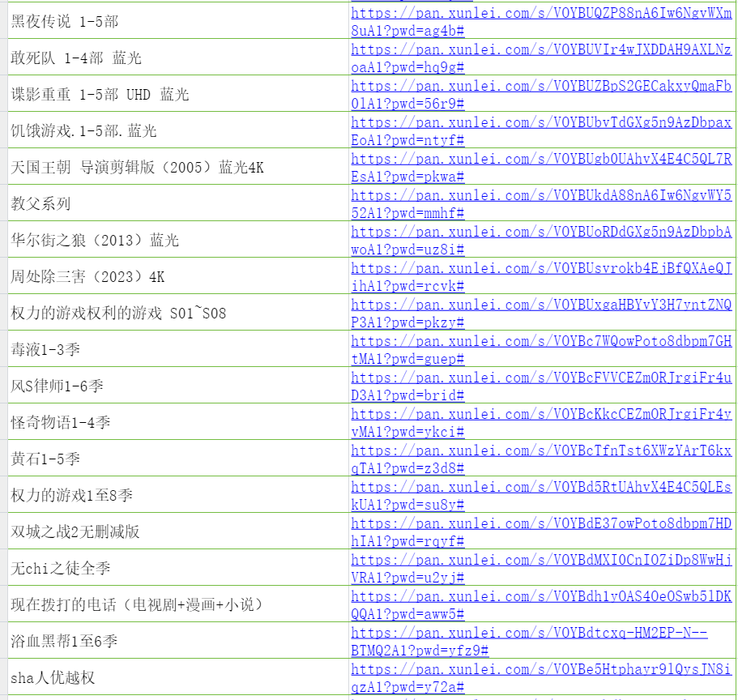This screenshot has width=738, height=700.
Task: Follow the 饥饿游戏 share link
Action: point(540,123)
